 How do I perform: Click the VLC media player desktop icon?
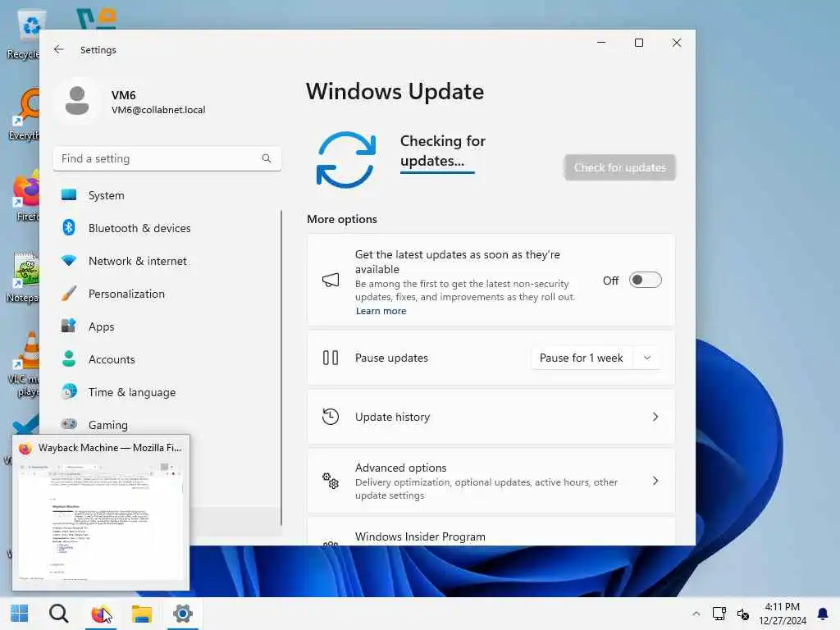coord(24,364)
